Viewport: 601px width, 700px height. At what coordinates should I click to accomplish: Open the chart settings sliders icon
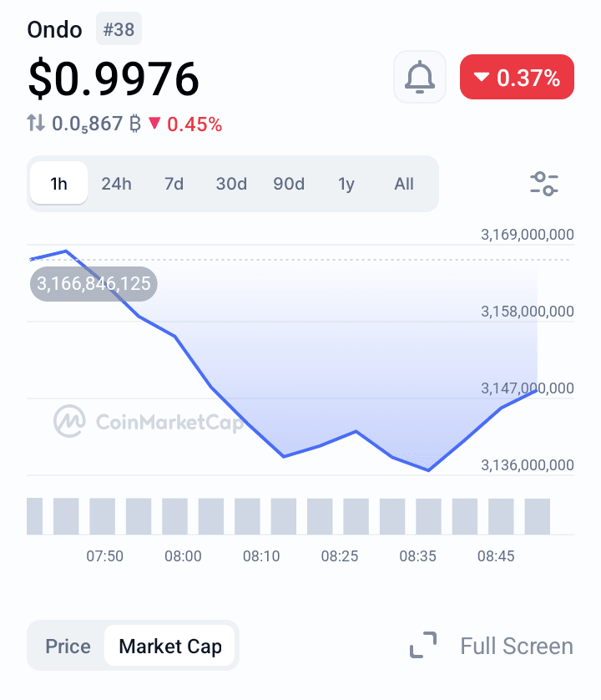click(544, 184)
